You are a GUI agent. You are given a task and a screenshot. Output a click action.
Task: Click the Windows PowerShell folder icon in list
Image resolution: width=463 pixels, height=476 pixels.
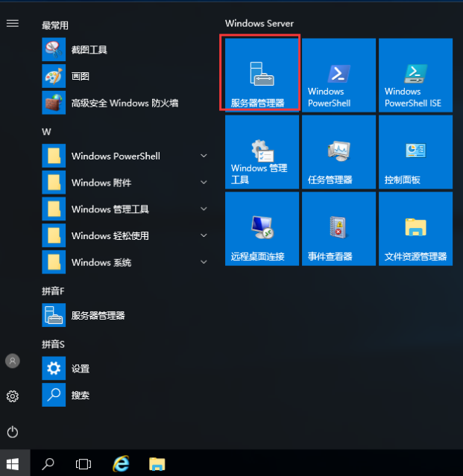click(x=54, y=156)
